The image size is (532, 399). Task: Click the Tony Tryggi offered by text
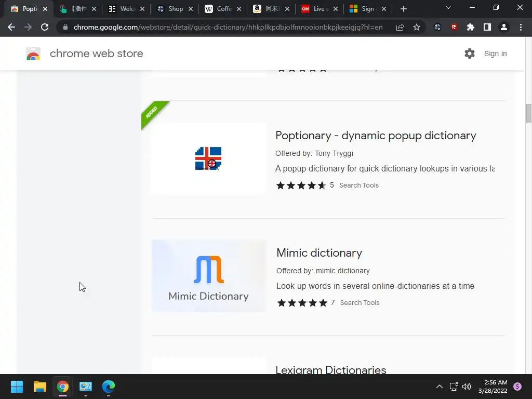334,153
